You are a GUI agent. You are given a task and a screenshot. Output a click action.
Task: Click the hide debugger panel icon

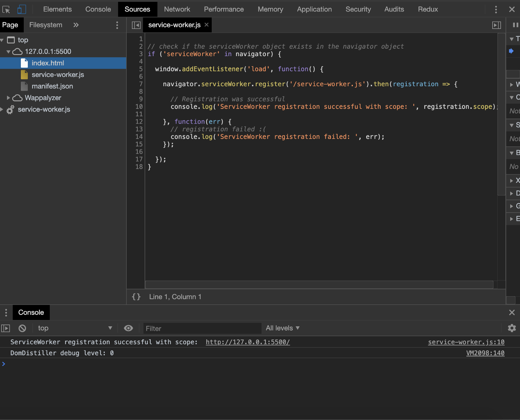pyautogui.click(x=496, y=25)
